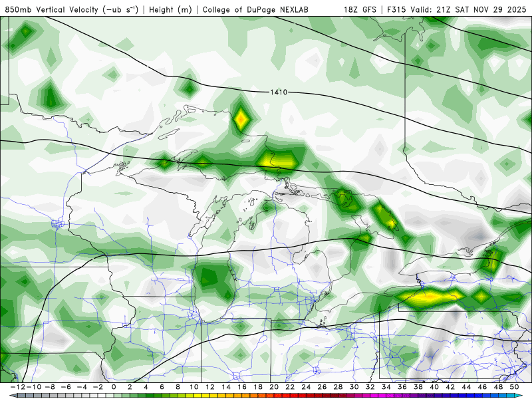The image size is (532, 399).
Task: Click the "18" color scale label
Action: (258, 387)
